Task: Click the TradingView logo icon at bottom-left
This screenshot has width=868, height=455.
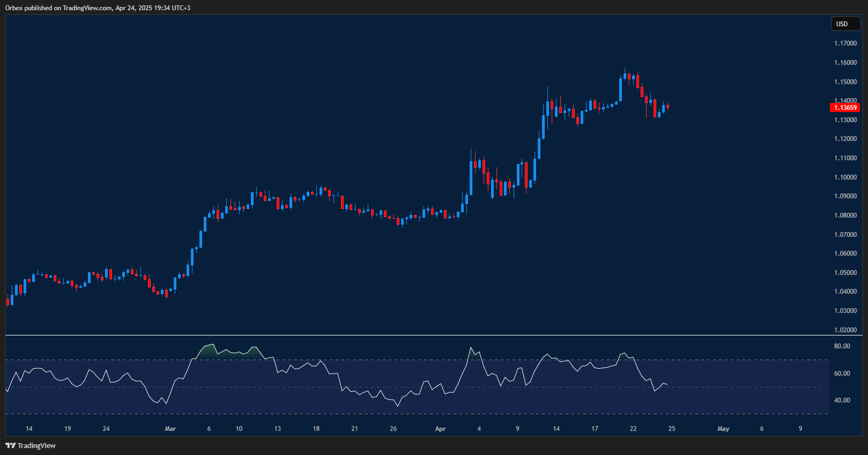Action: (x=10, y=445)
